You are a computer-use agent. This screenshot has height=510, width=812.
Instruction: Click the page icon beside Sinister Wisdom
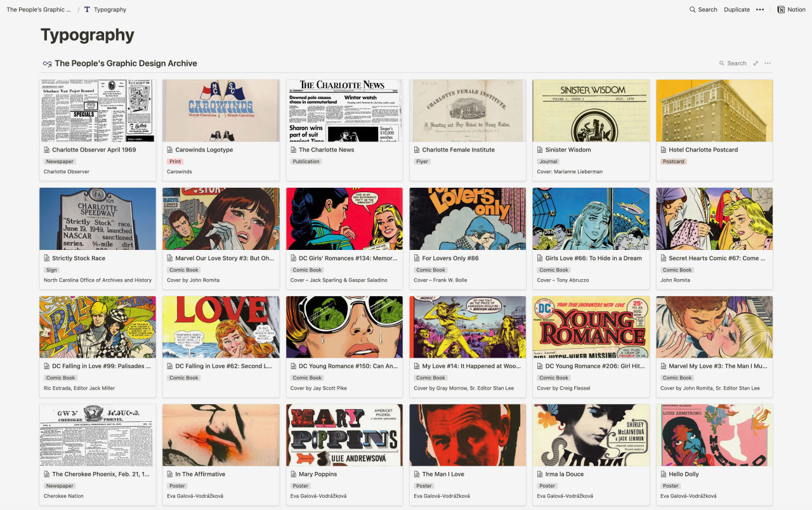click(540, 150)
